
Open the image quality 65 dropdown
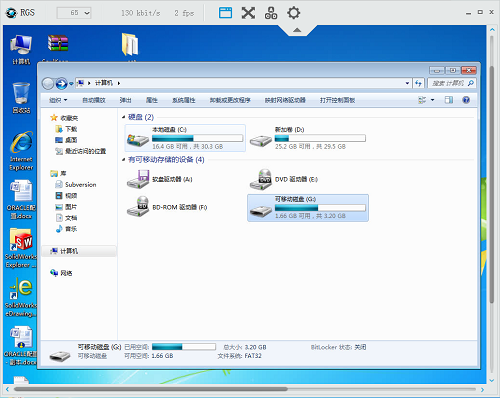point(74,13)
